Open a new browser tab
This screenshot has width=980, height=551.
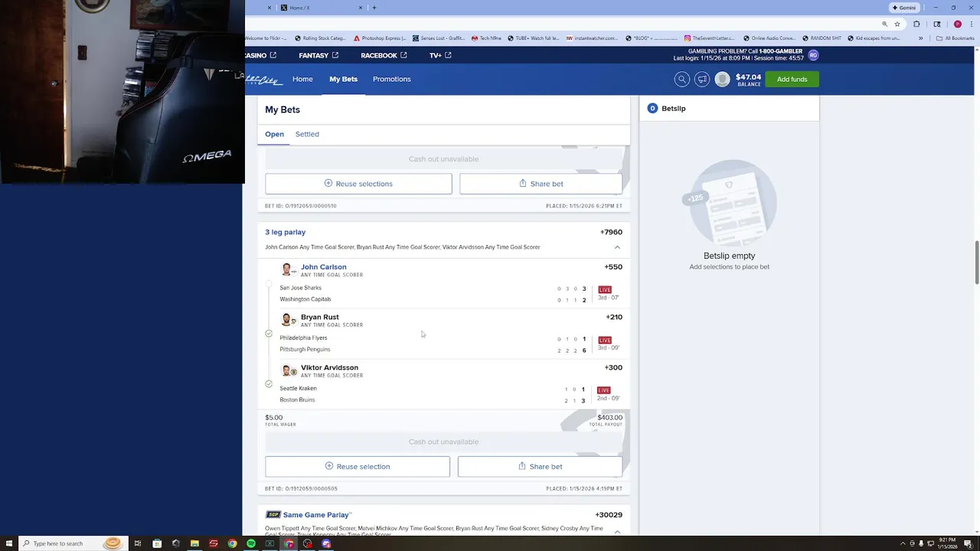click(374, 8)
